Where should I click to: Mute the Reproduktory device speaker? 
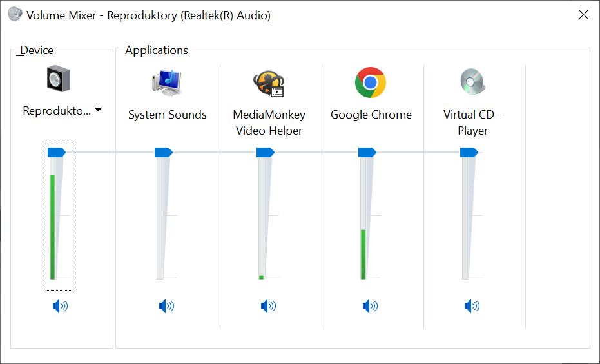point(60,306)
